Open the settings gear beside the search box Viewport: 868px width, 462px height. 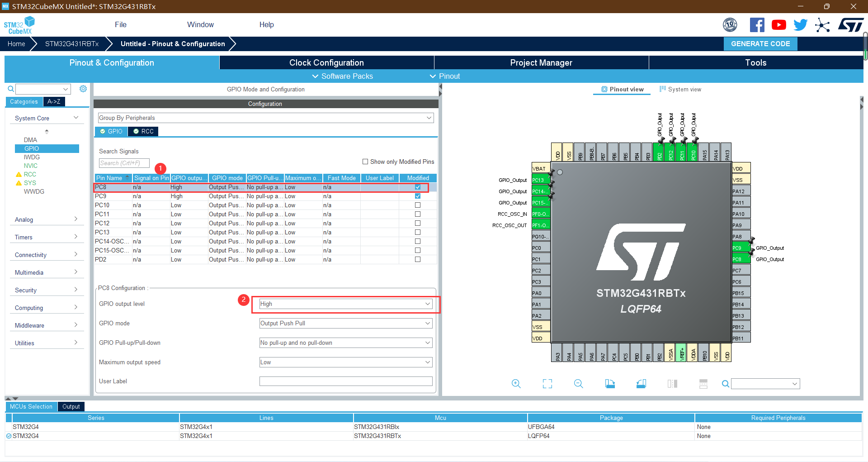(x=83, y=89)
